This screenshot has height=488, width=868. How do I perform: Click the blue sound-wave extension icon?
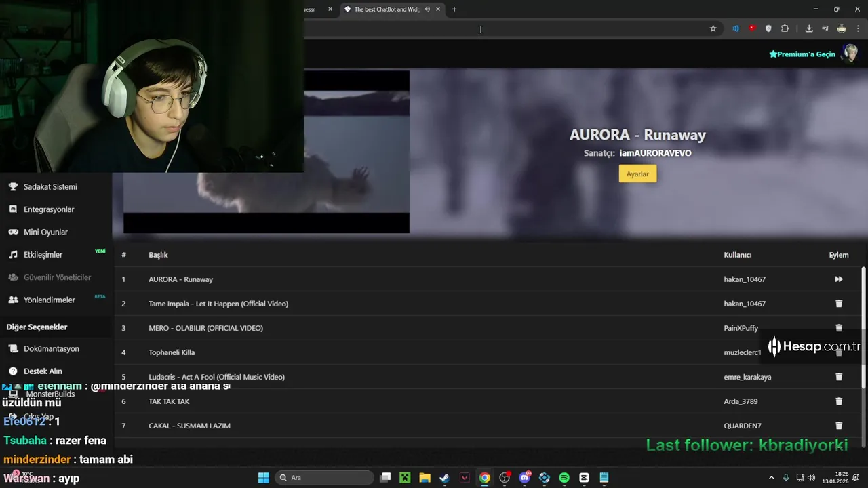pos(736,28)
